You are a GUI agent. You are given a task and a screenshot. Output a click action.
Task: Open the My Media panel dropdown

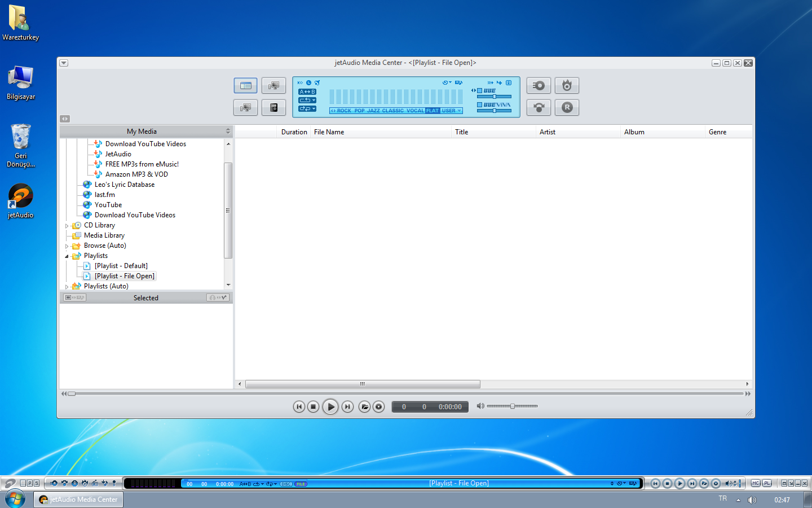tap(228, 132)
